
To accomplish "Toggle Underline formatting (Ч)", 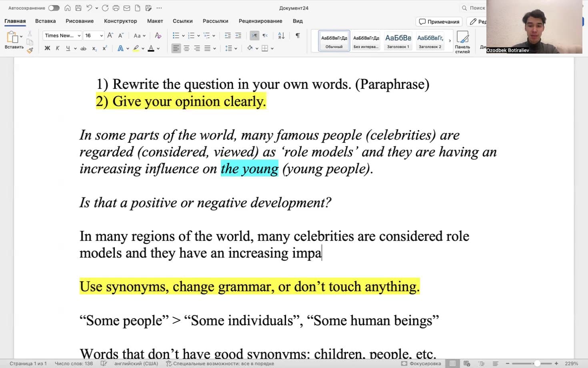I will pyautogui.click(x=68, y=48).
